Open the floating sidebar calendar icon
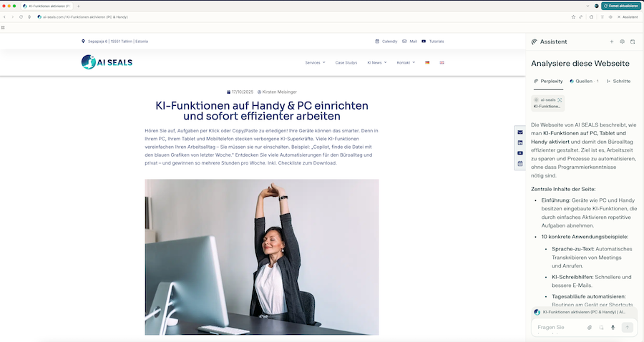The width and height of the screenshot is (644, 342). [520, 163]
